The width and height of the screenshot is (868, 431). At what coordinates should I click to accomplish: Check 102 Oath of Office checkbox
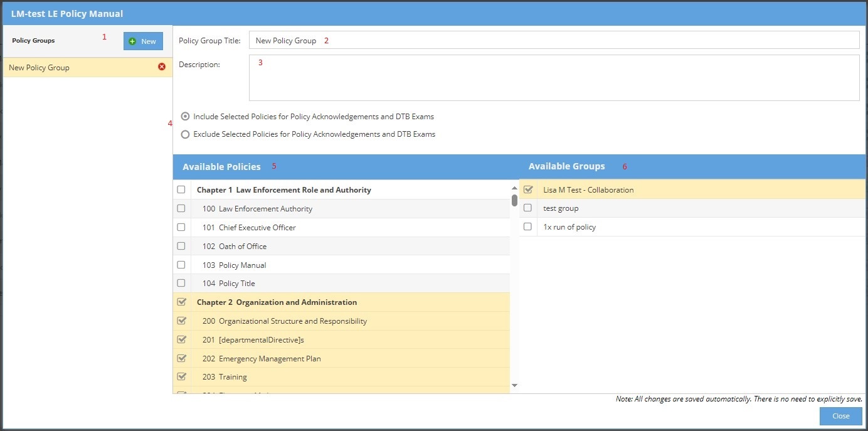coord(181,246)
